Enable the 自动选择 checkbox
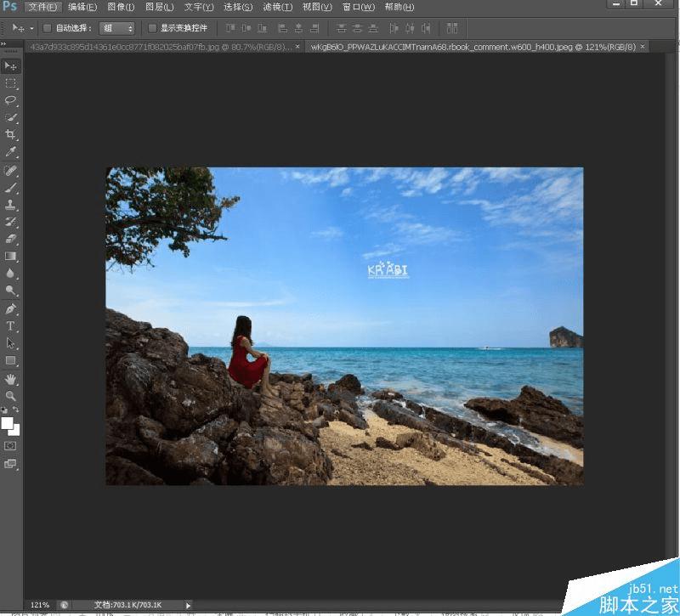 (47, 28)
